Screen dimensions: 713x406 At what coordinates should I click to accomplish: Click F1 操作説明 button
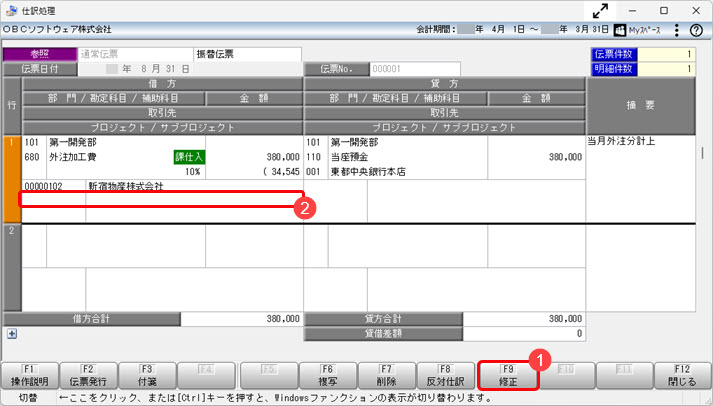coord(30,376)
